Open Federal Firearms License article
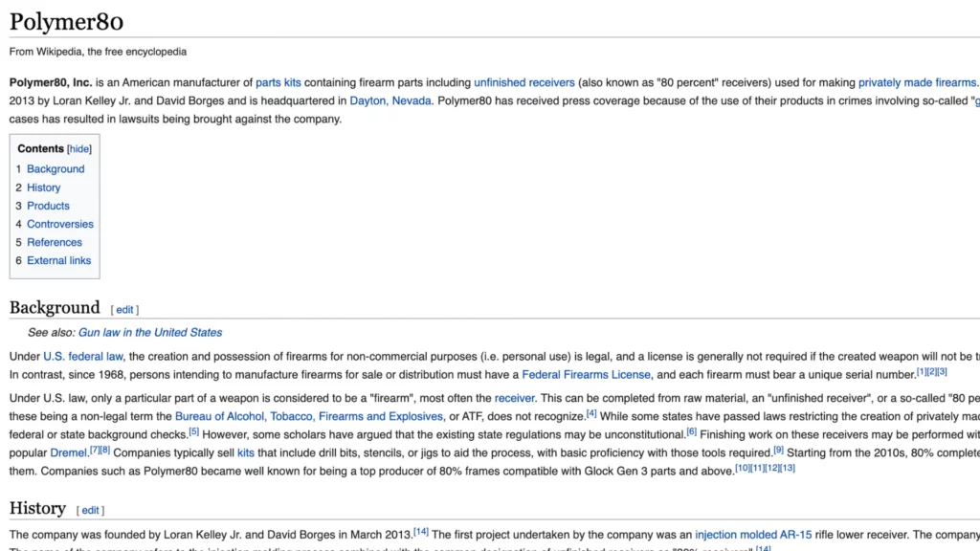The image size is (980, 551). (586, 375)
